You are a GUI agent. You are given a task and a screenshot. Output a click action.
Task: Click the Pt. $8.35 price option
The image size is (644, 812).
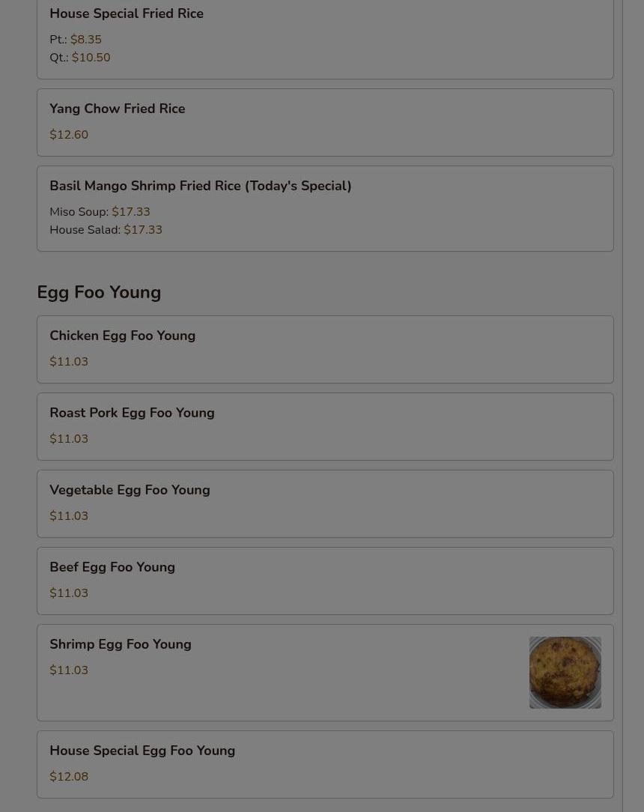76,40
